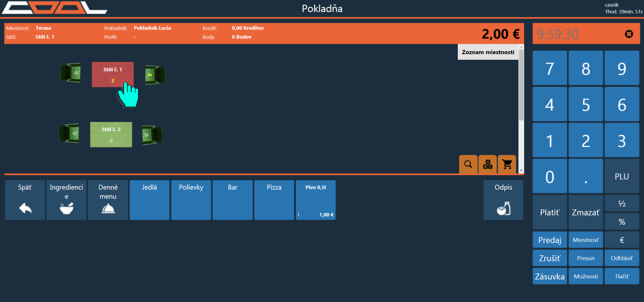
Task: Open the Zoznam miestností list
Action: pyautogui.click(x=488, y=52)
